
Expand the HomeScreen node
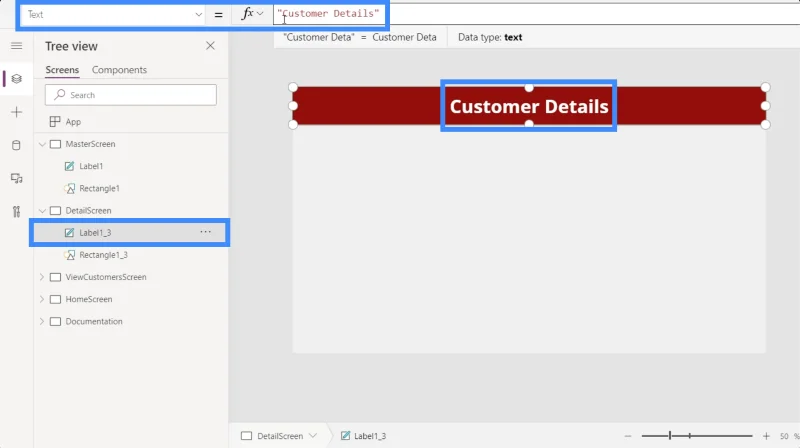pyautogui.click(x=42, y=299)
